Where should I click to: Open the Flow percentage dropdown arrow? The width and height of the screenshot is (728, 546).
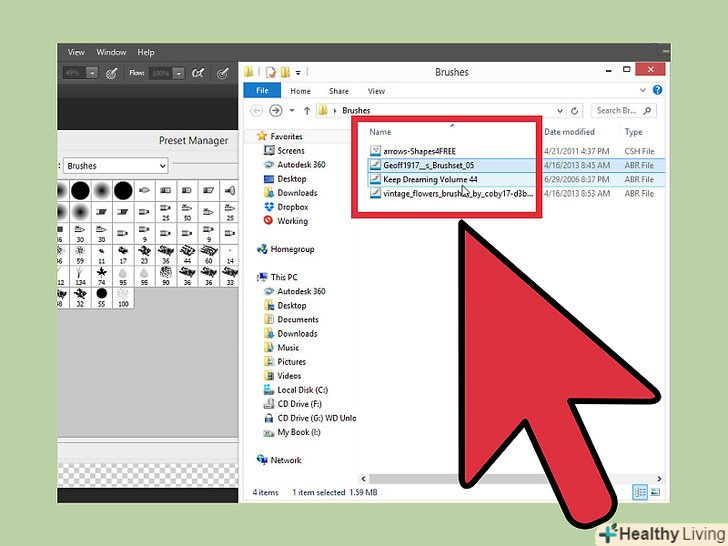tap(179, 73)
